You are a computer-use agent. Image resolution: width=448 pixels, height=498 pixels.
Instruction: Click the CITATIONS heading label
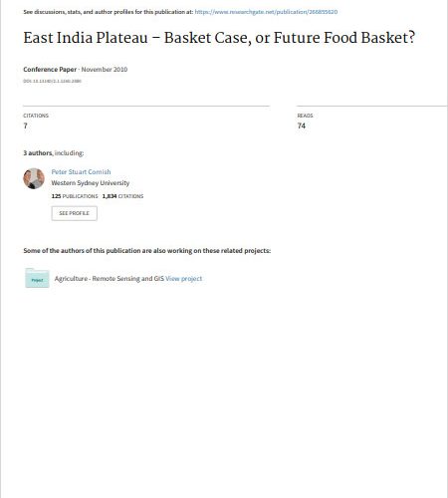tap(36, 116)
